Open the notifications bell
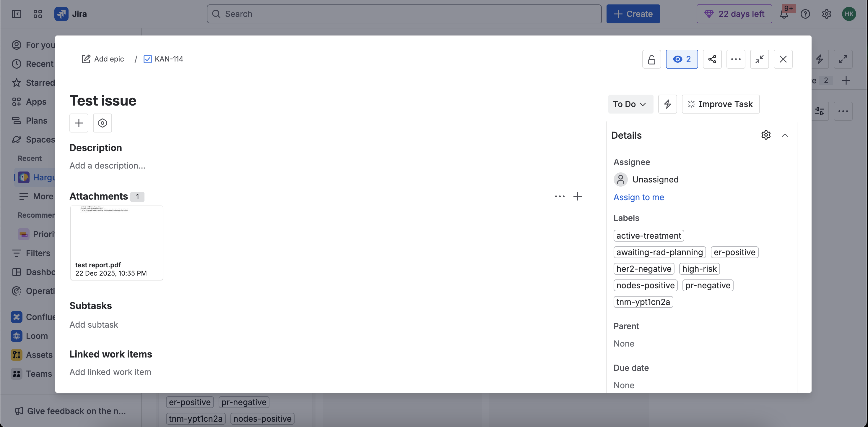Image resolution: width=868 pixels, height=427 pixels. click(784, 14)
